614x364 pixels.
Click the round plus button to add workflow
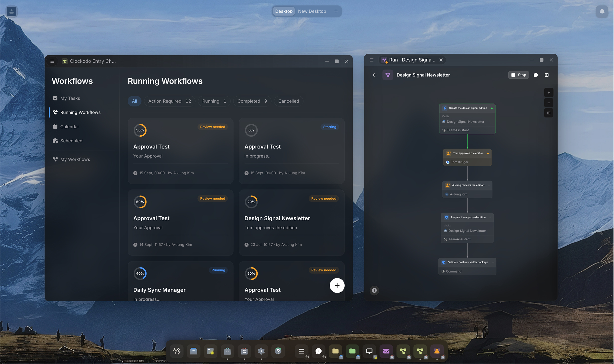(337, 285)
